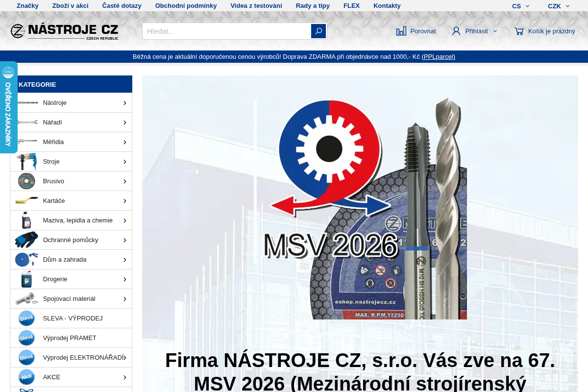Expand the Nářadí category chevron

click(x=124, y=122)
